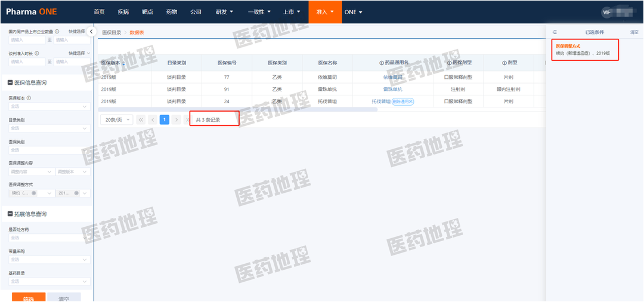Open the 公司 nav item

point(196,12)
